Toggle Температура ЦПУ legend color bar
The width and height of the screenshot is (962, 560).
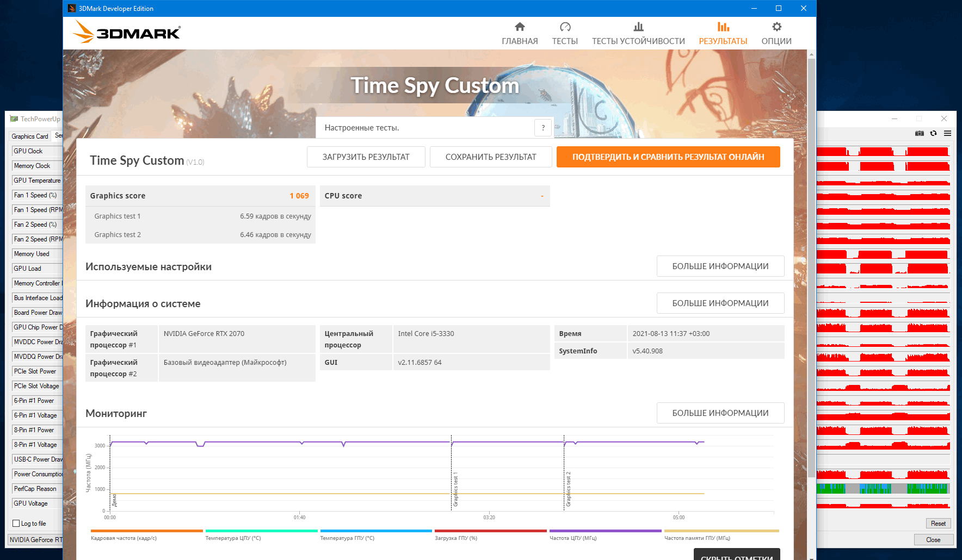click(261, 531)
